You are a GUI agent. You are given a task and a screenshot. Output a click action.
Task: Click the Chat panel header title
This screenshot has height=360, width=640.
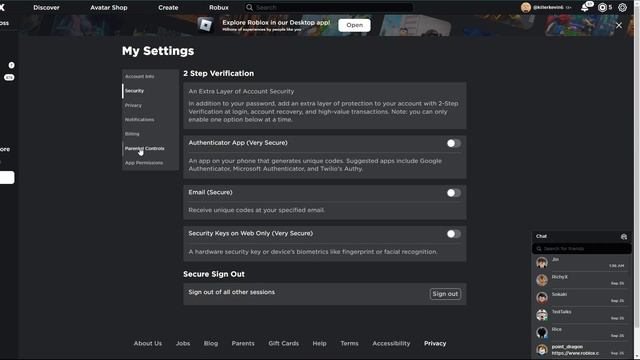pyautogui.click(x=542, y=236)
